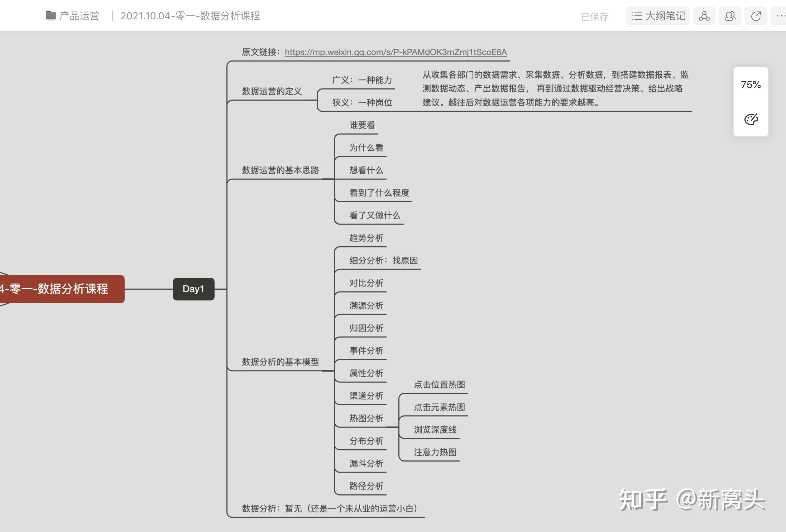Image resolution: width=786 pixels, height=532 pixels.
Task: Collapse the 数据运营的定义 branch
Action: click(x=272, y=92)
